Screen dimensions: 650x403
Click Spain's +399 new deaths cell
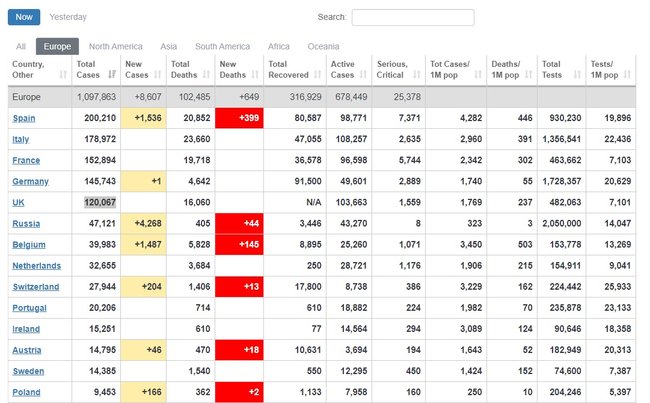pos(239,118)
